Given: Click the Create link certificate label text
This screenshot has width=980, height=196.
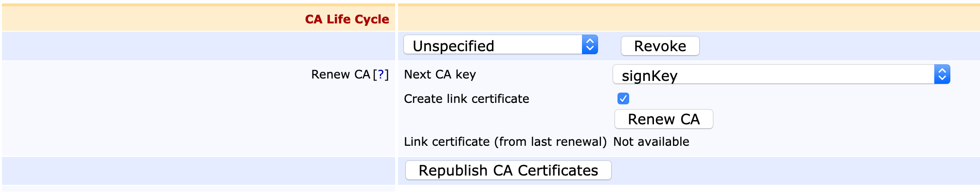Looking at the screenshot, I should tap(466, 99).
